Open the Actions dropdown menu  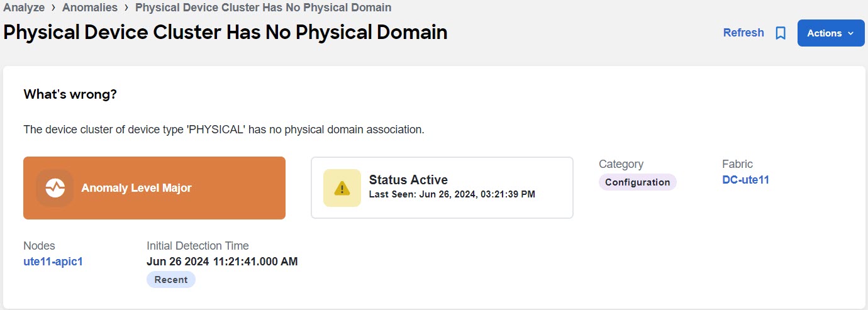click(x=831, y=33)
